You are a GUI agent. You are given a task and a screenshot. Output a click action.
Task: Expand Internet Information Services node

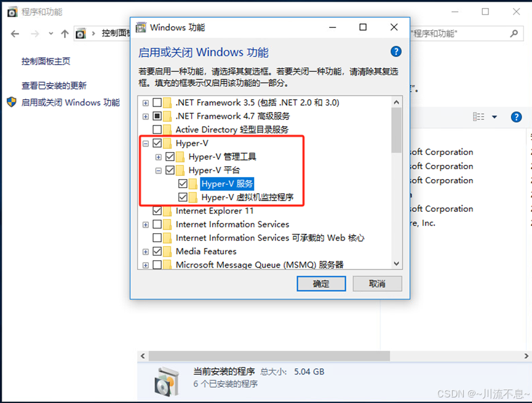point(146,225)
